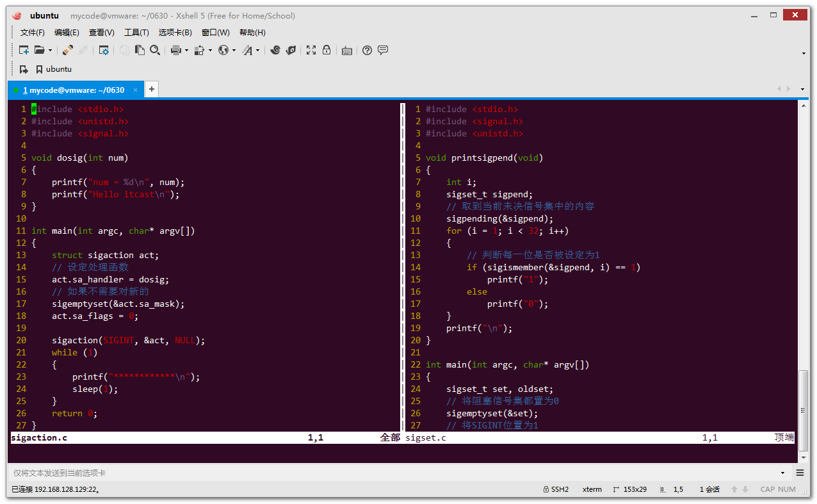Toggle full screen mode icon

point(311,50)
